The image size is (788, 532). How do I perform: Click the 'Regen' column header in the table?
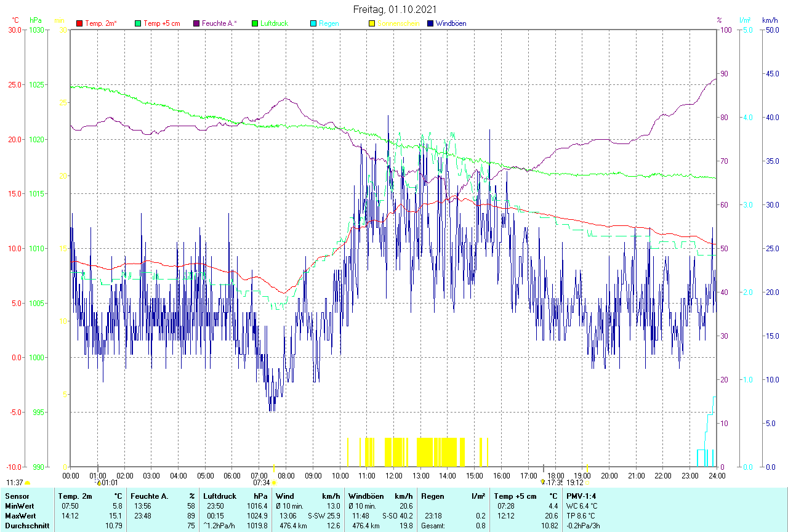[x=432, y=496]
